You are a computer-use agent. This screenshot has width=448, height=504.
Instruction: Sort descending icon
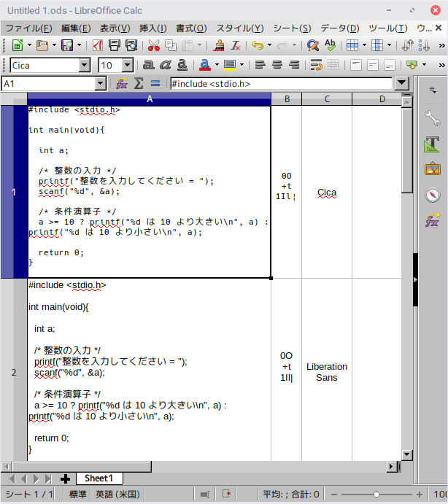[424, 45]
